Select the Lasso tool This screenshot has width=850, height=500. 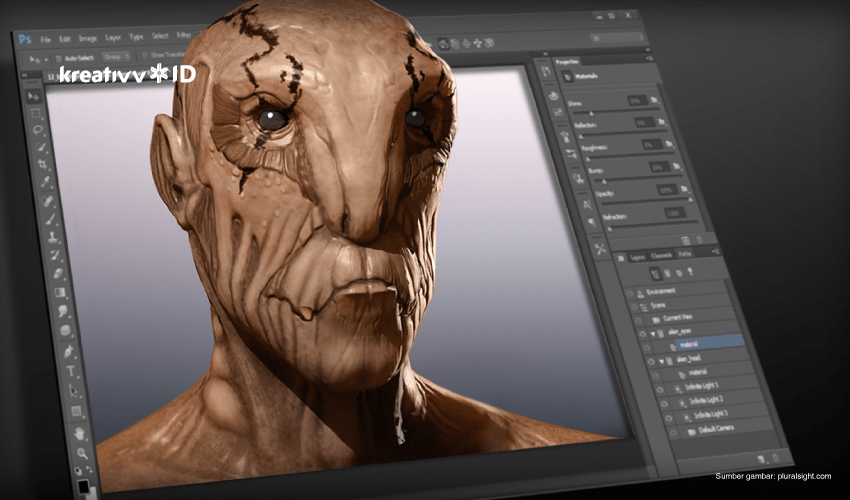pyautogui.click(x=39, y=130)
